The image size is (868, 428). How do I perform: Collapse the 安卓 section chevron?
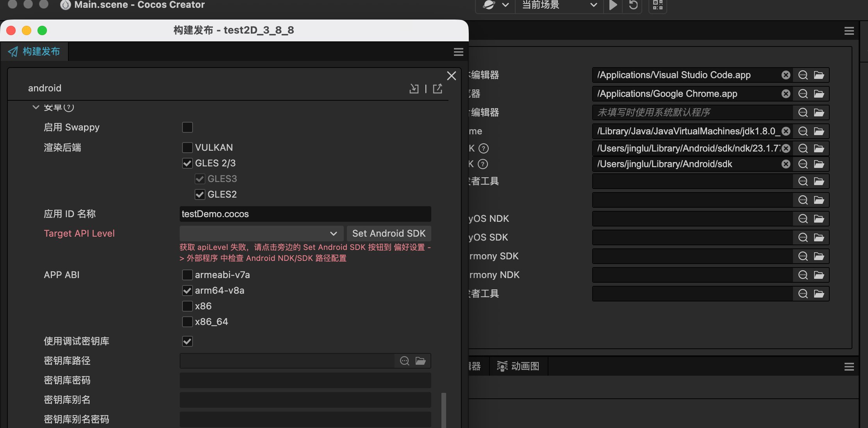pyautogui.click(x=36, y=107)
